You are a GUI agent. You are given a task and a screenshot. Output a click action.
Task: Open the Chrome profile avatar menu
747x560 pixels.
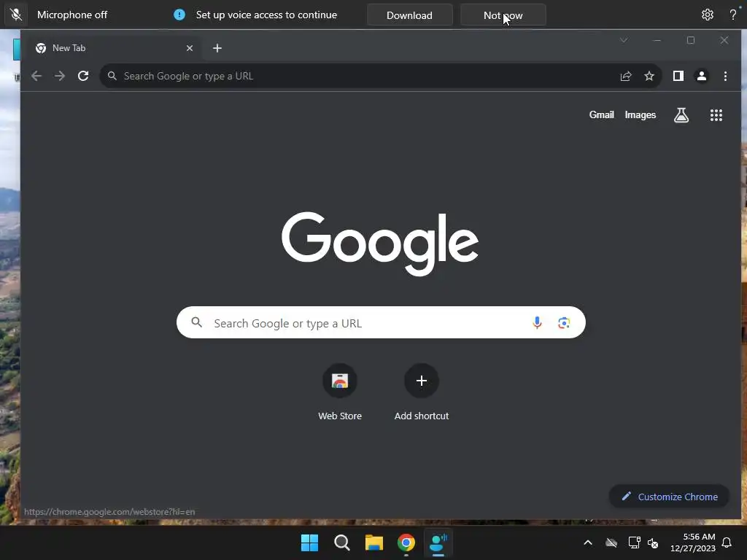(701, 76)
